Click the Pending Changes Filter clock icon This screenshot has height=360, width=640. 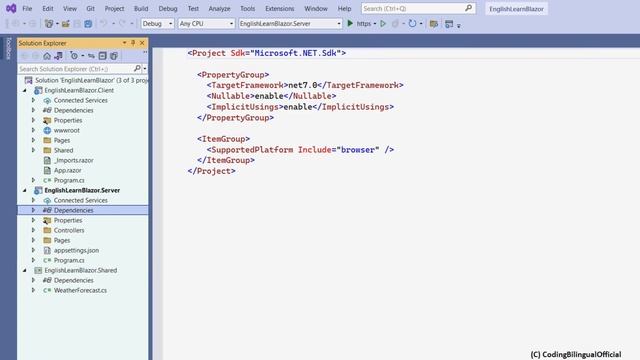[74, 56]
